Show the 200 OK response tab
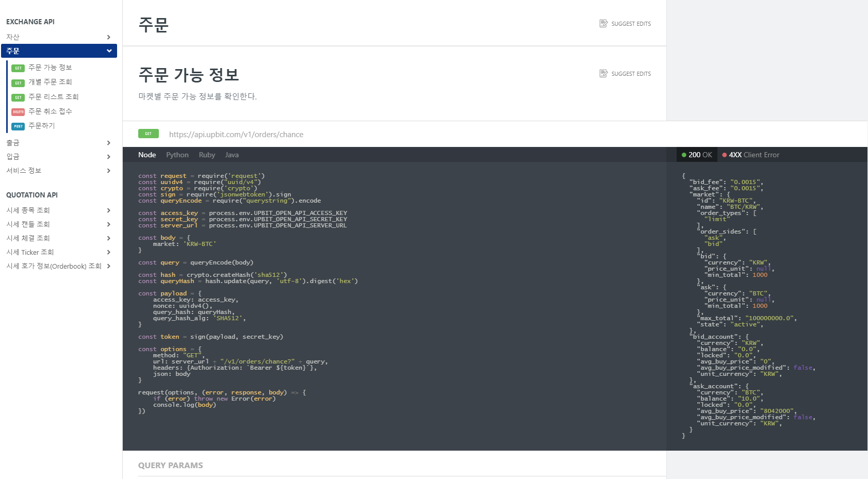Image resolution: width=868 pixels, height=479 pixels. click(697, 155)
